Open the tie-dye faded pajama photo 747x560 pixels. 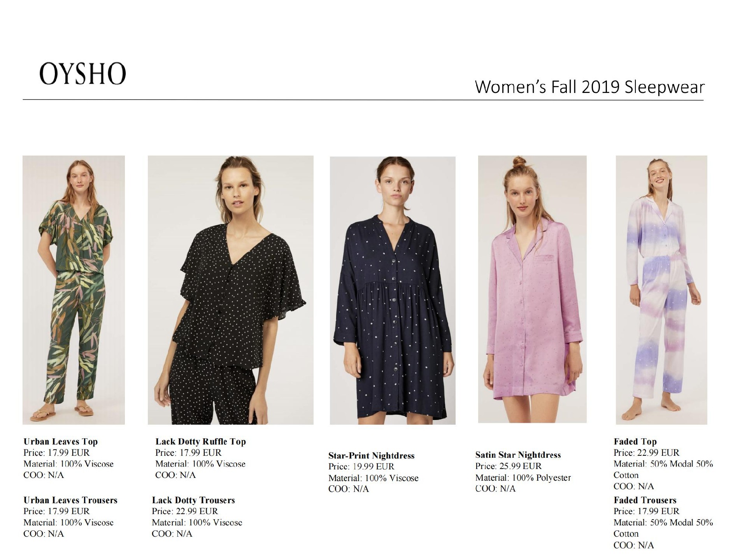[661, 290]
